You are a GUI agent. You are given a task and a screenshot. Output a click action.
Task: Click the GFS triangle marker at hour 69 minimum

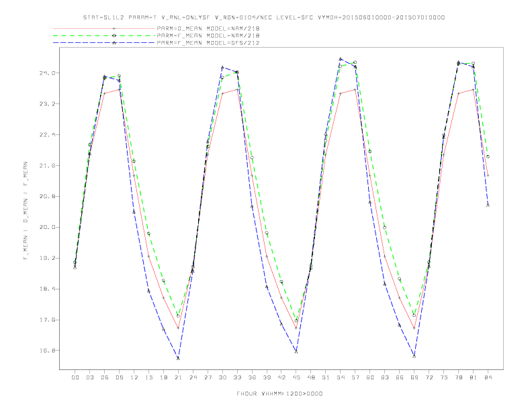[414, 356]
